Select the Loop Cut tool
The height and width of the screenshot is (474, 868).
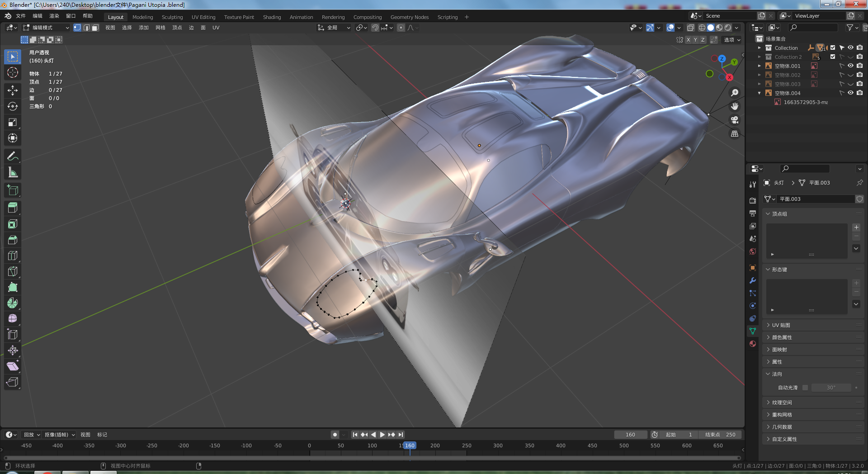13,256
